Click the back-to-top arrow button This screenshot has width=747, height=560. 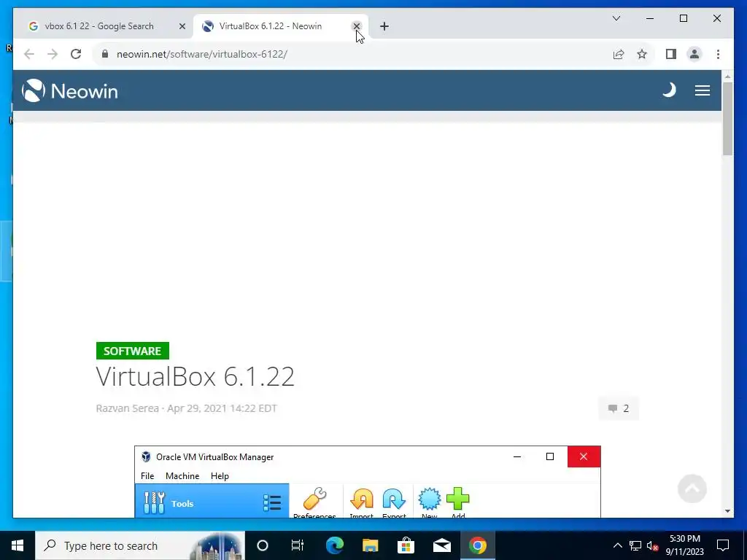coord(692,489)
